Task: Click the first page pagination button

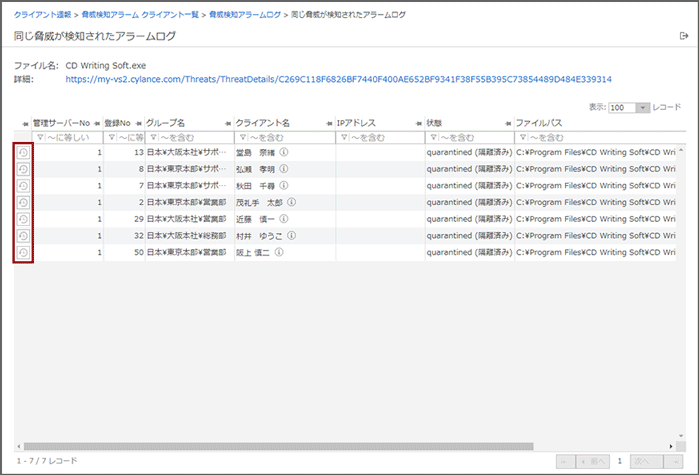Action: 565,462
